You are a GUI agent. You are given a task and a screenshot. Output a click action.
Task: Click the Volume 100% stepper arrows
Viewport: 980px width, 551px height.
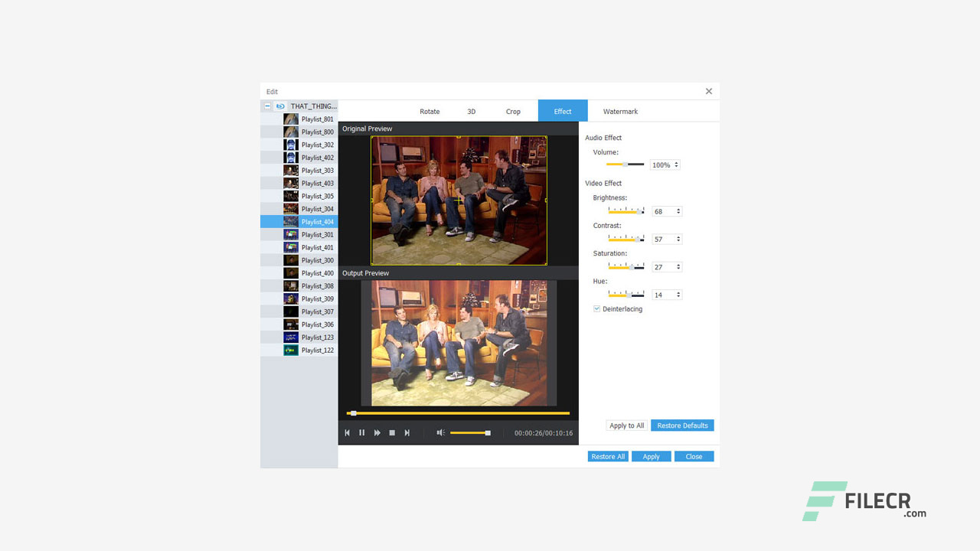(x=677, y=165)
